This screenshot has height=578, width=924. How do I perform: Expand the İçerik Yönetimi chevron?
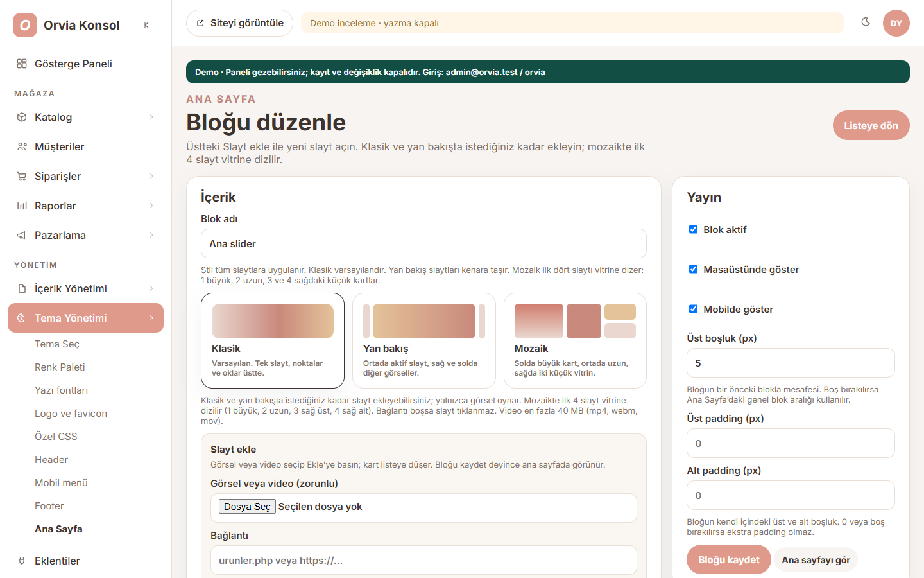tap(151, 288)
